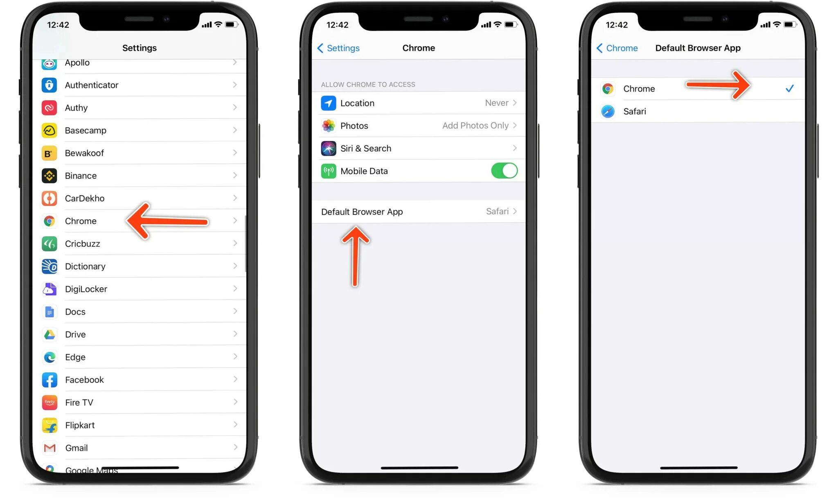This screenshot has width=838, height=504.
Task: Open Authenticator app settings
Action: pos(139,85)
